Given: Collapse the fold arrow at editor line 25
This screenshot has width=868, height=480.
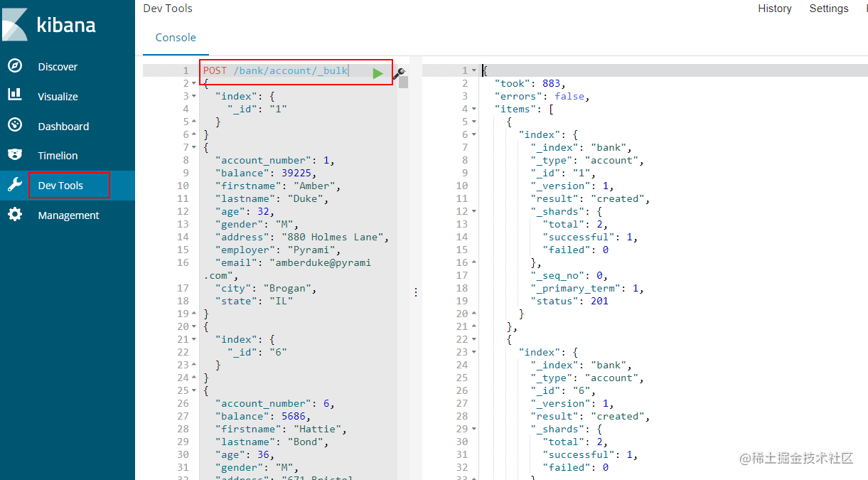Looking at the screenshot, I should point(195,391).
